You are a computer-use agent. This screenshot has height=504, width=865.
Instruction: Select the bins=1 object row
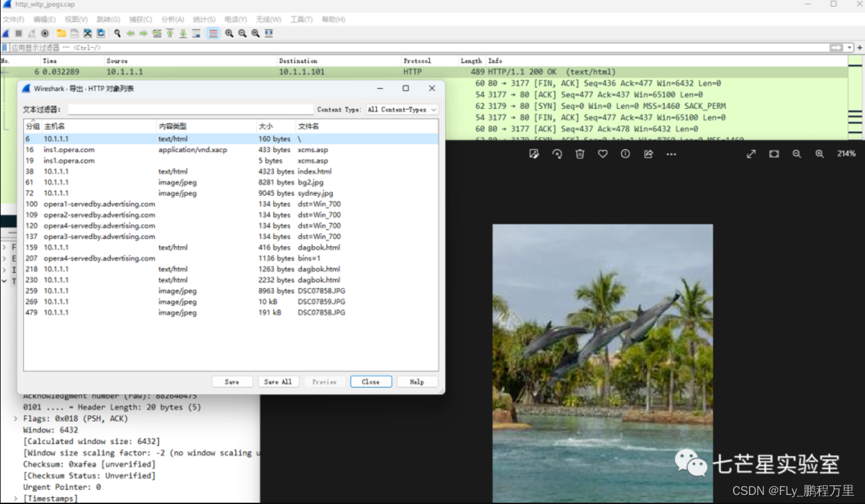(x=231, y=258)
